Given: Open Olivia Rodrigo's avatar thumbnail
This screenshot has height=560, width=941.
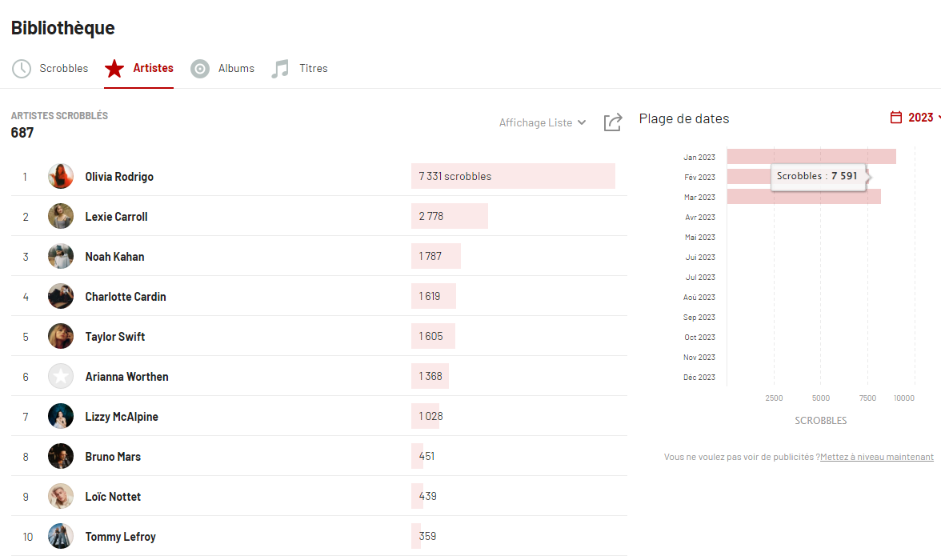Looking at the screenshot, I should click(61, 177).
